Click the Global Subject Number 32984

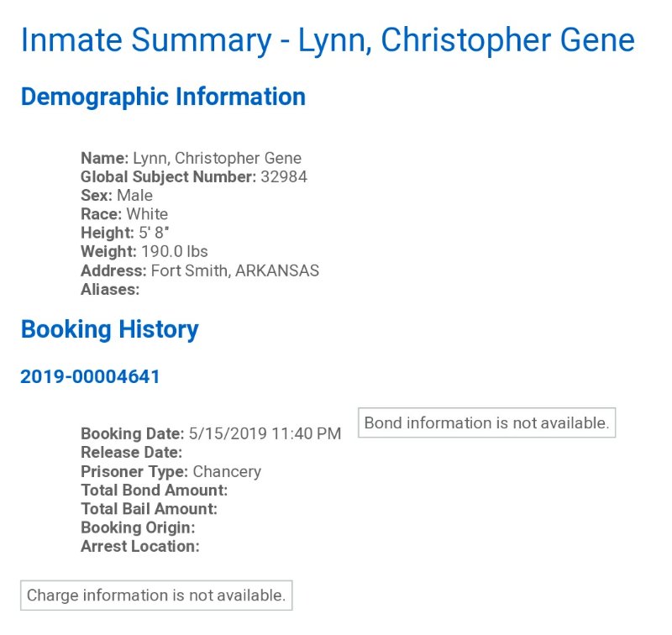tap(284, 176)
